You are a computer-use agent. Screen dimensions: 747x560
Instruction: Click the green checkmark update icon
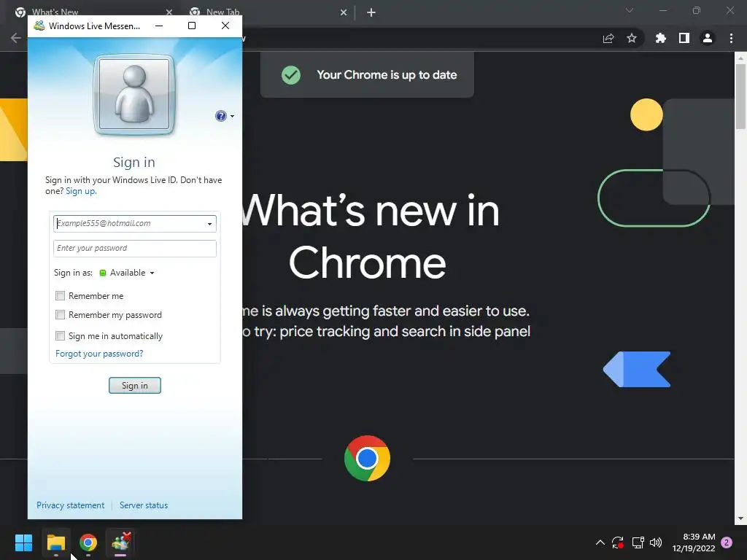click(x=291, y=75)
